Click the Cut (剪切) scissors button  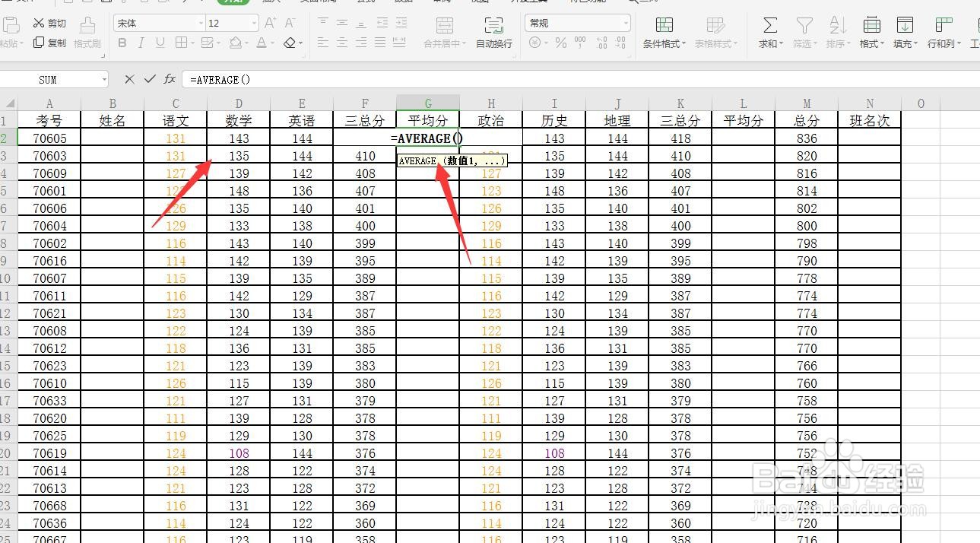[x=49, y=24]
